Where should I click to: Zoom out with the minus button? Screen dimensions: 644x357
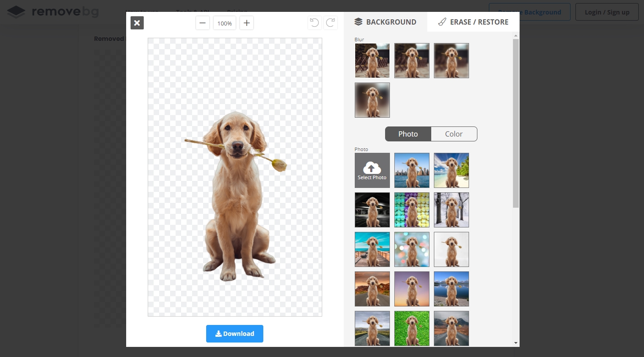click(202, 23)
